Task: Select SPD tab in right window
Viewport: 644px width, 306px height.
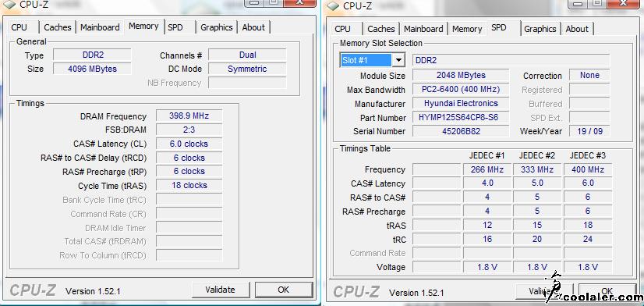Action: (x=499, y=27)
